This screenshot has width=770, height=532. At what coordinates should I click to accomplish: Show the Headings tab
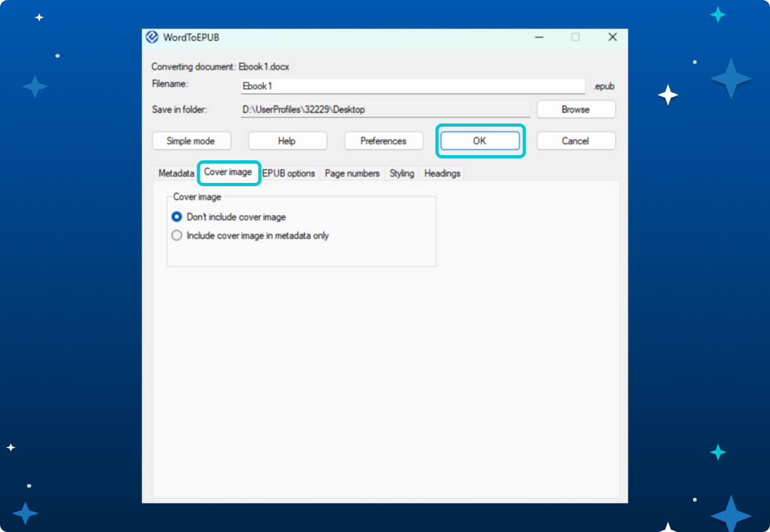[442, 173]
